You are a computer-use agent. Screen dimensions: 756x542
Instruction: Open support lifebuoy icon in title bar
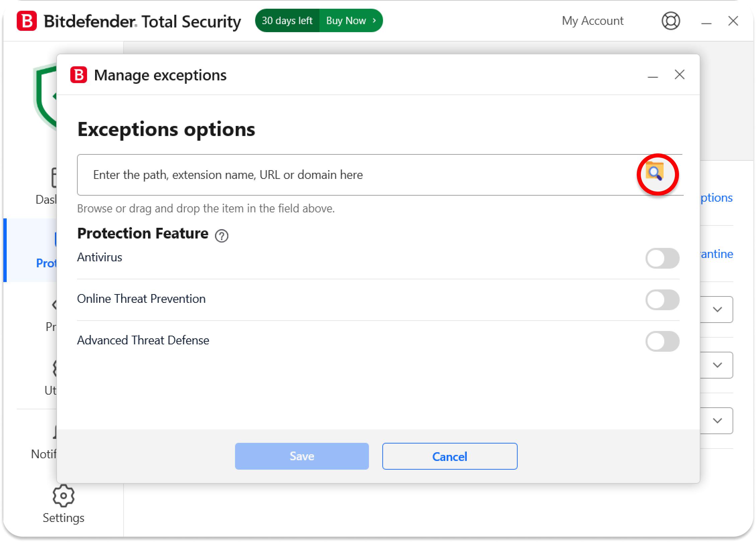(671, 21)
